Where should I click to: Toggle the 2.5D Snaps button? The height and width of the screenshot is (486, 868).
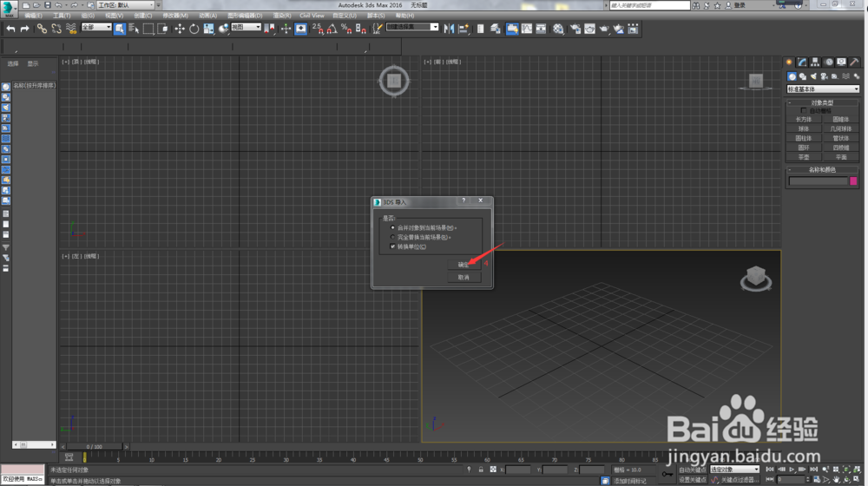pos(318,29)
